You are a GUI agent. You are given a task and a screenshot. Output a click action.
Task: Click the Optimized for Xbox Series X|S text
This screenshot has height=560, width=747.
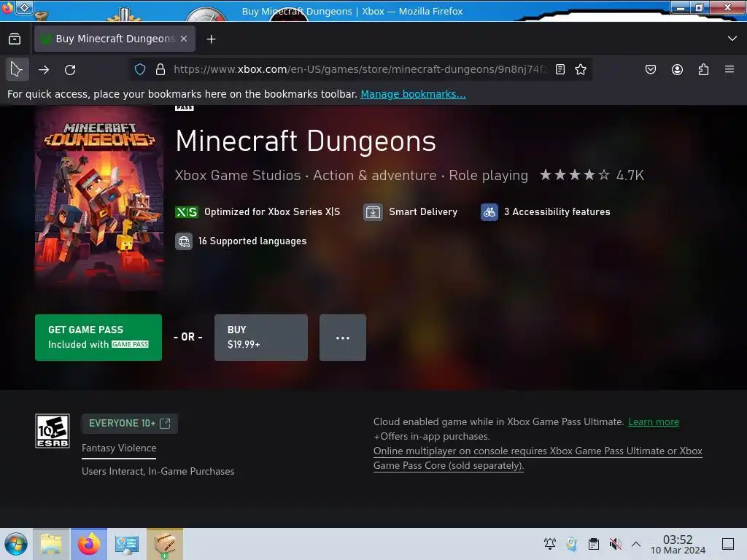coord(272,212)
